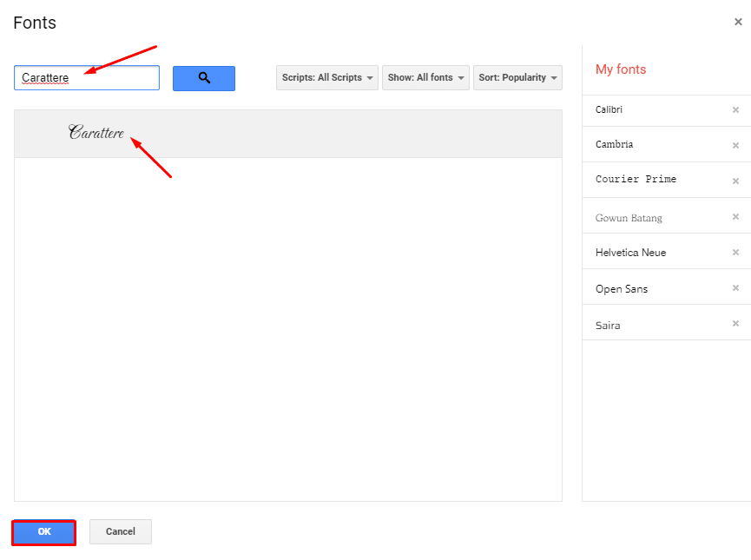Click the blue search magnifier icon
This screenshot has width=751, height=560.
(x=203, y=78)
